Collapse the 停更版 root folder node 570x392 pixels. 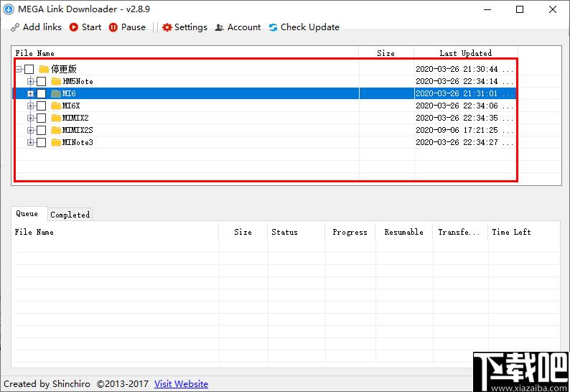[x=19, y=69]
